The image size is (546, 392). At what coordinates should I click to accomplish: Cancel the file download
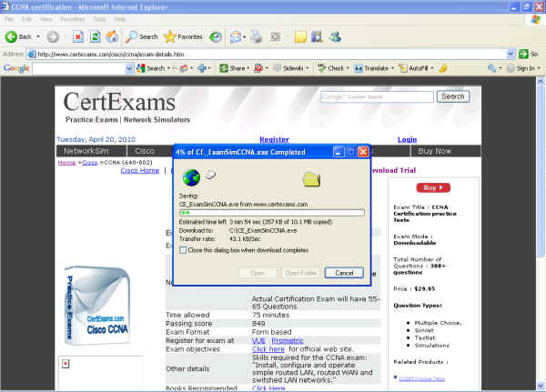344,273
